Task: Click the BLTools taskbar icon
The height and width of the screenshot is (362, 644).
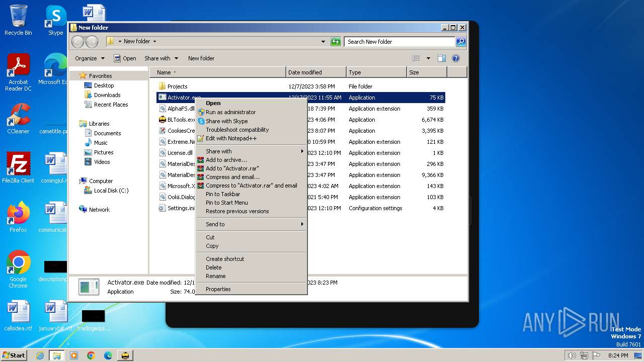Action: (125, 355)
